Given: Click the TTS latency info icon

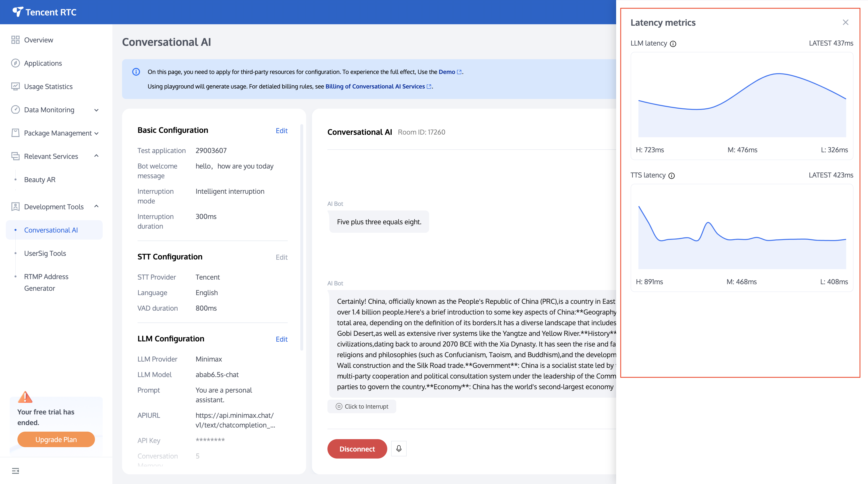Looking at the screenshot, I should click(x=672, y=176).
